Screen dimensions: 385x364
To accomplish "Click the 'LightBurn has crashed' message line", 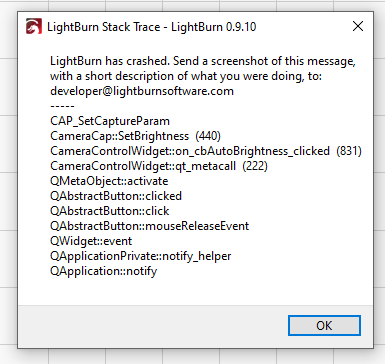I will (x=203, y=61).
